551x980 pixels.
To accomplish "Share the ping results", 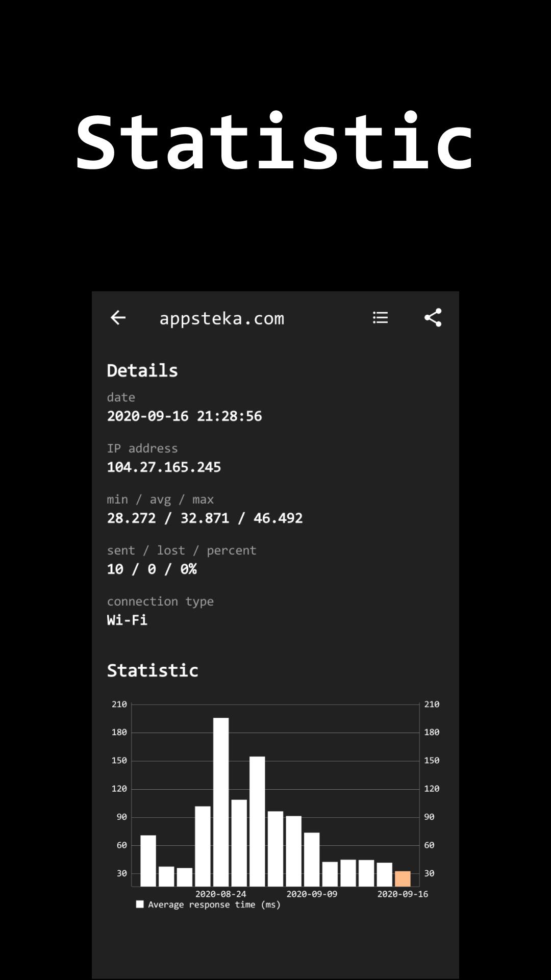I will pos(433,318).
